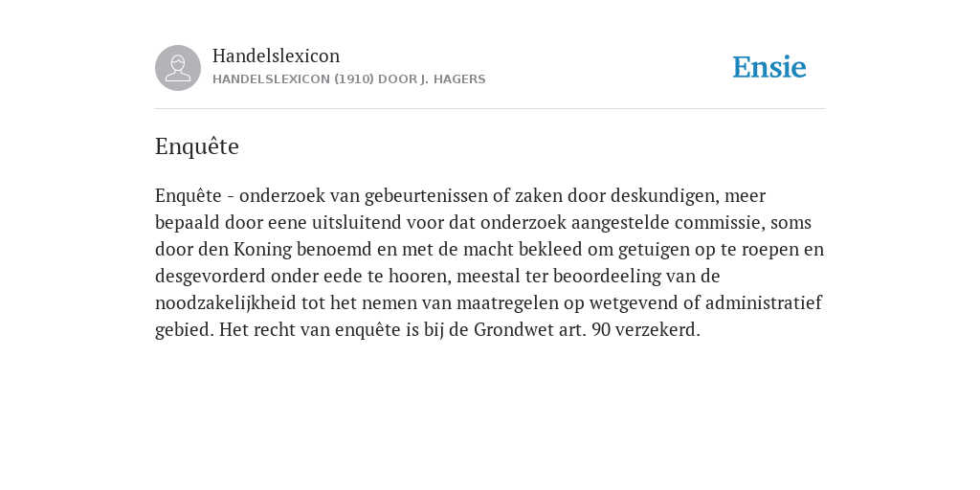Click the Enquête article heading

pos(197,146)
